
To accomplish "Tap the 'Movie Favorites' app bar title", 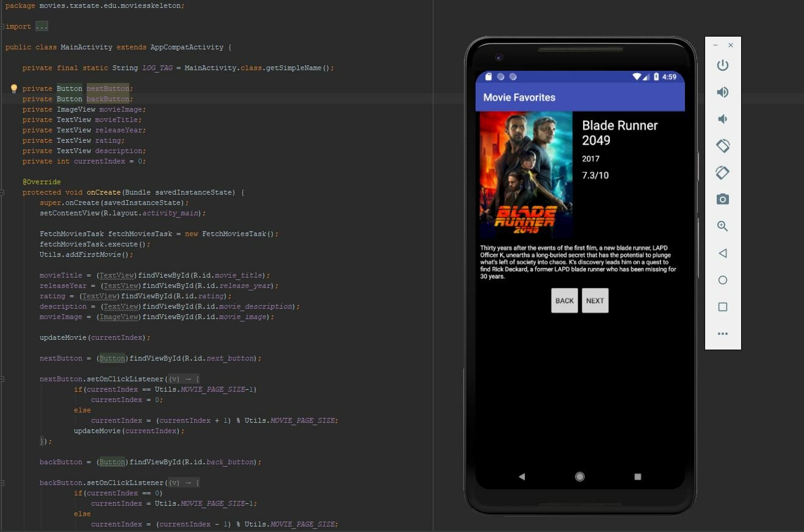I will pos(520,98).
